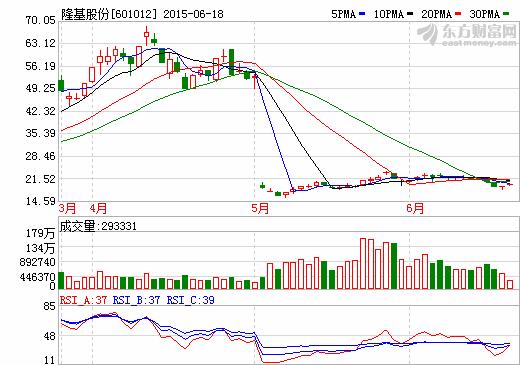Screen dimensions: 520x365
Task: Click the blue 5PMA legend color marker
Action: click(362, 14)
